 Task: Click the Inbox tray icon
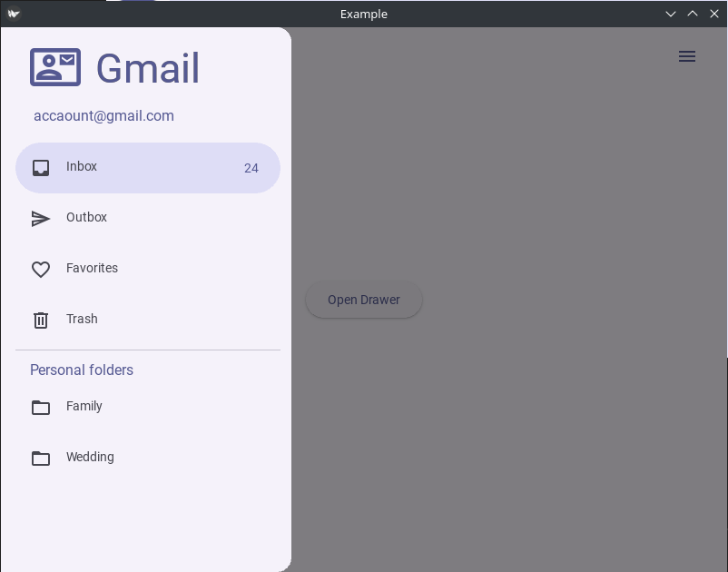point(41,168)
